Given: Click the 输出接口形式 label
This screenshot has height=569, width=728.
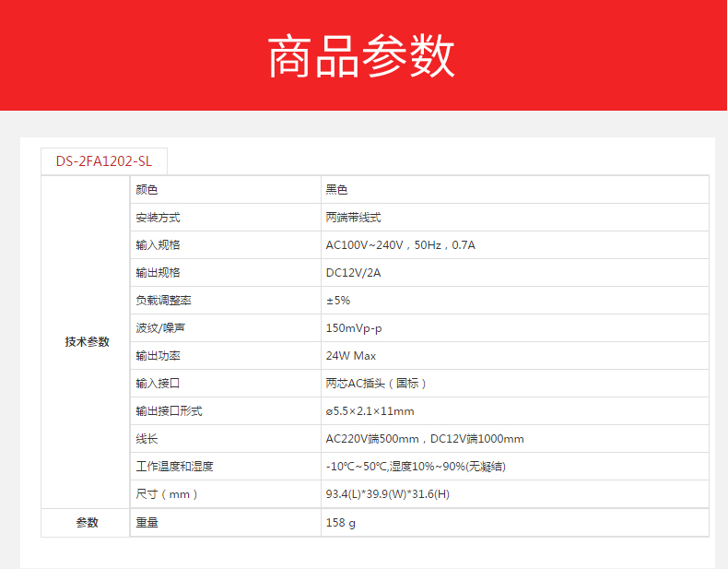Looking at the screenshot, I should point(169,411).
